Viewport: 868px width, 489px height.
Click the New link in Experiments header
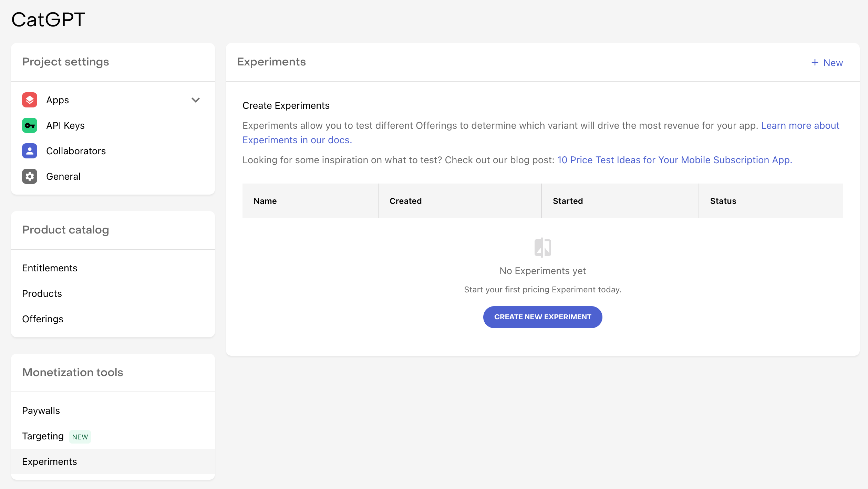[827, 63]
